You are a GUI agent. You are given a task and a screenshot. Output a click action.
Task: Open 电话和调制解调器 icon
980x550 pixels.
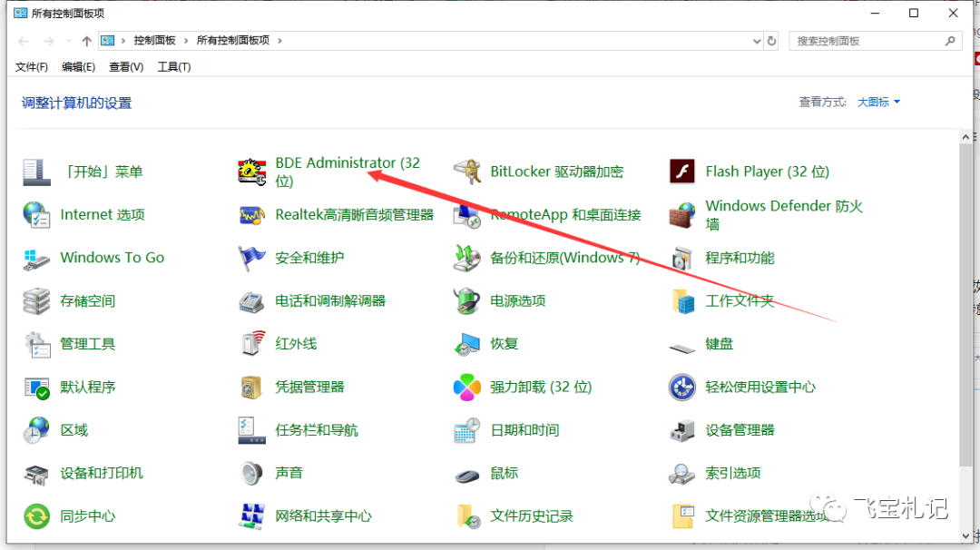coord(252,301)
